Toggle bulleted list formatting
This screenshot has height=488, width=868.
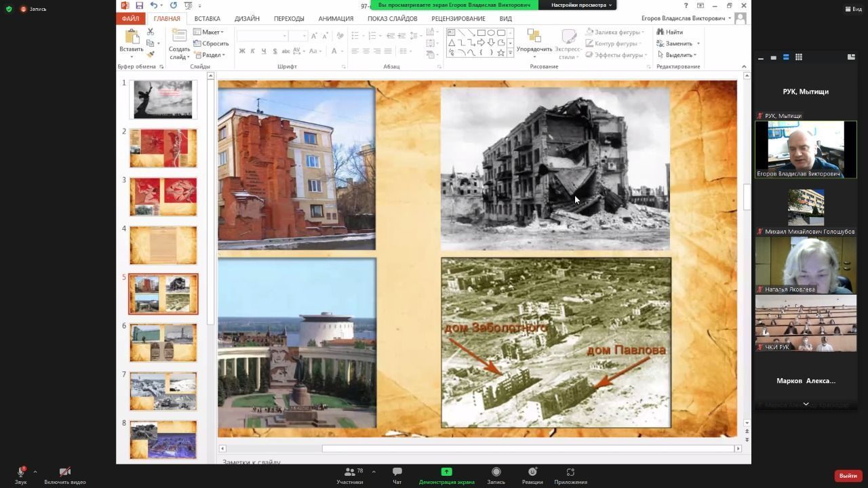[x=357, y=36]
